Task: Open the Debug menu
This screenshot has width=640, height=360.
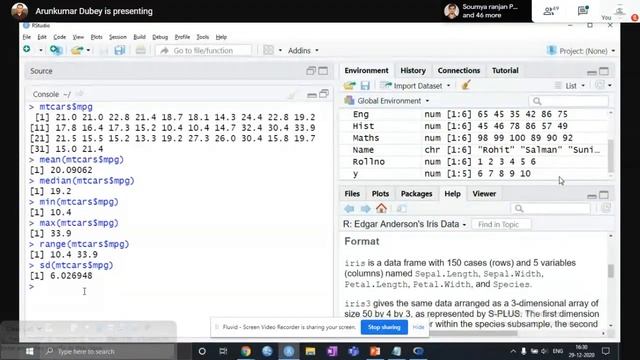Action: [x=160, y=37]
